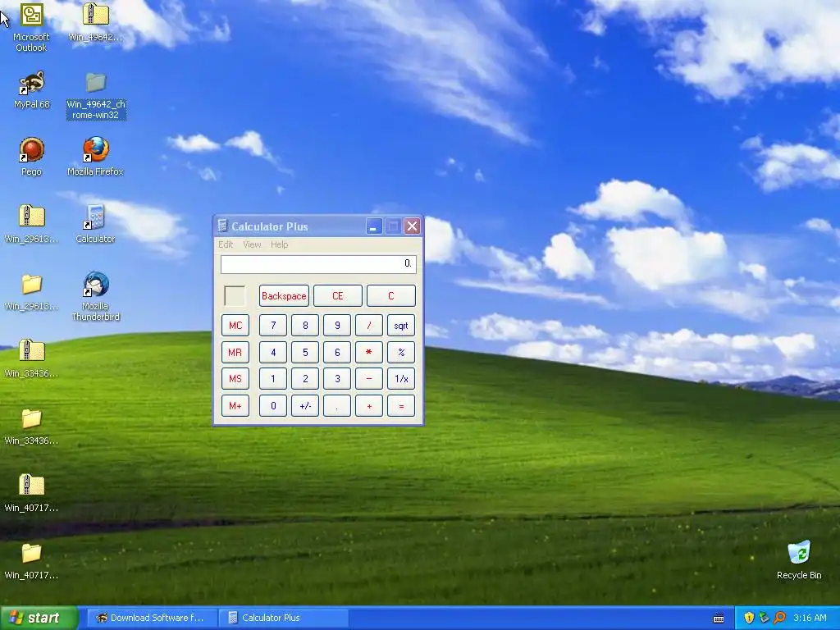Select the Mozilla Thunderbird desktop icon
The height and width of the screenshot is (630, 840).
pos(95,296)
